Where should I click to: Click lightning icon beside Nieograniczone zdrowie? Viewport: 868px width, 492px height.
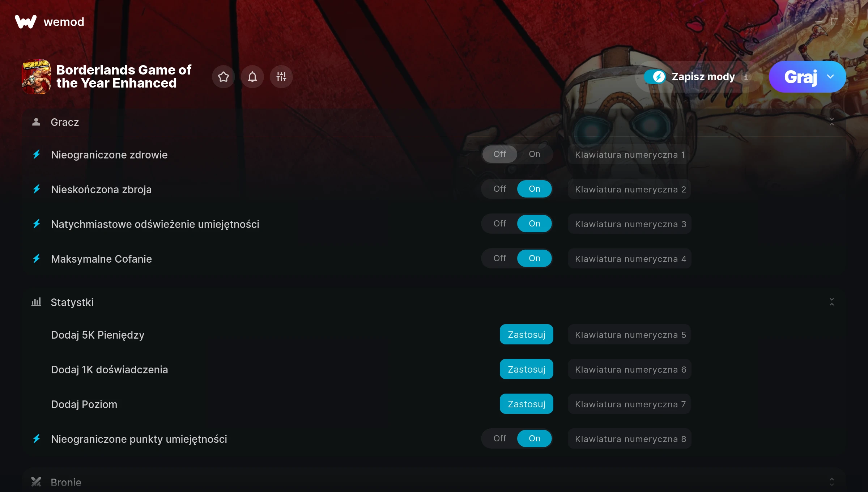[37, 154]
